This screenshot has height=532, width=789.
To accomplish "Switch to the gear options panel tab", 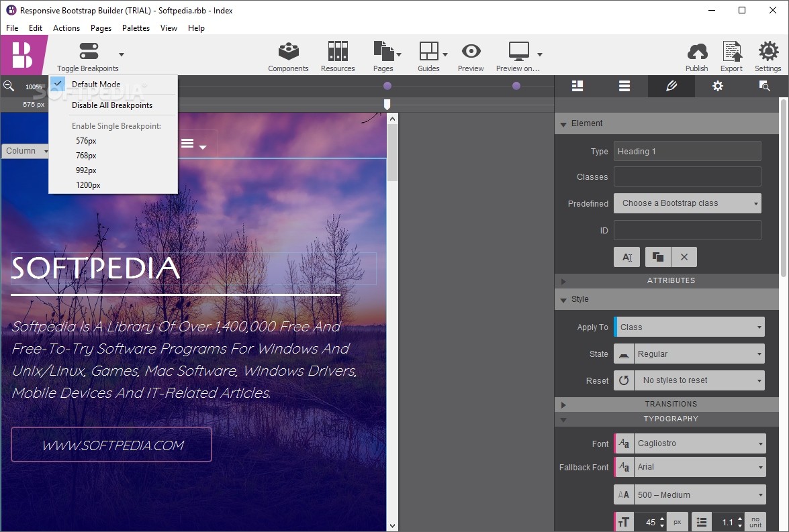I will [718, 86].
